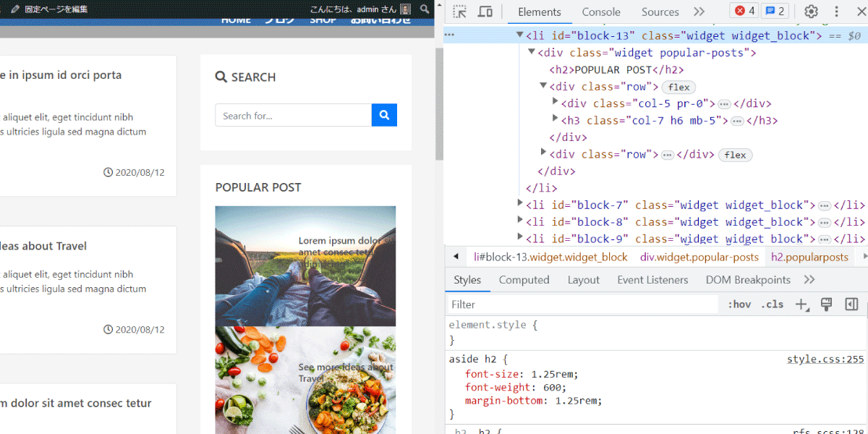Switch to the Console tab
Screen dimensions: 868x434
click(x=601, y=12)
